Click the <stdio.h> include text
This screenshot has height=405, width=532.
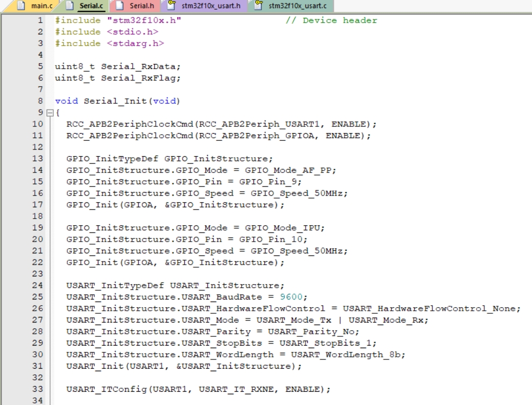(x=133, y=32)
